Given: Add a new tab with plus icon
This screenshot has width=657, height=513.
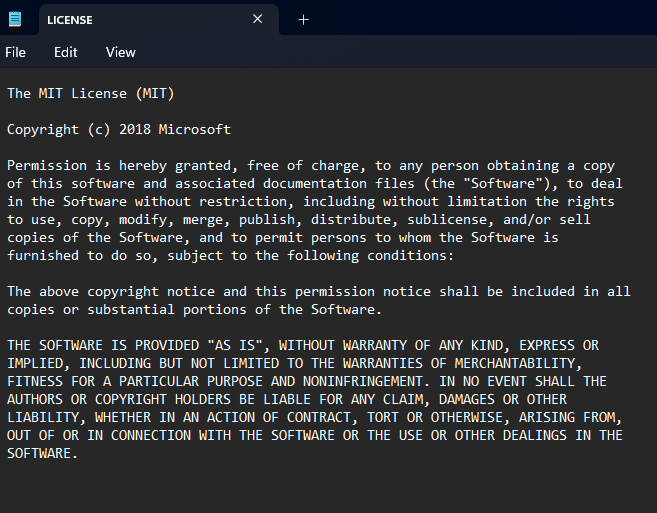Looking at the screenshot, I should [x=303, y=20].
